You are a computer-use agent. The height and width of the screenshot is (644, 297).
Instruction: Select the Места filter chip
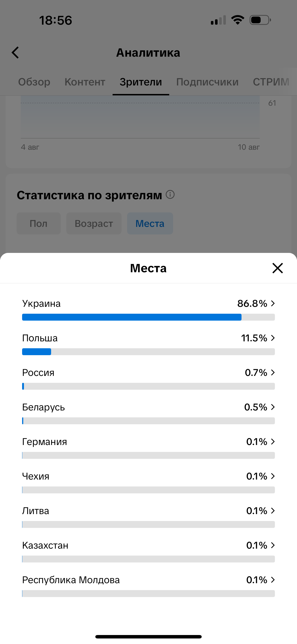(150, 223)
